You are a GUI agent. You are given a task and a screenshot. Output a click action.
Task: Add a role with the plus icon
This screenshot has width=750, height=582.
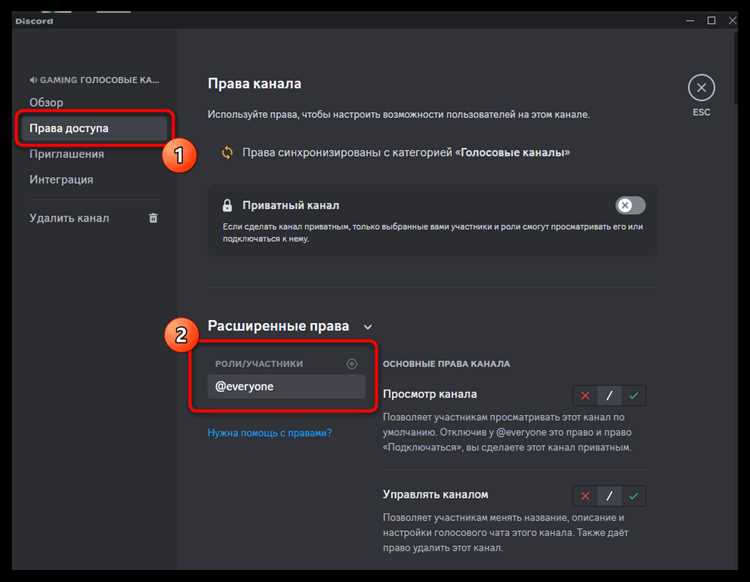[x=352, y=364]
